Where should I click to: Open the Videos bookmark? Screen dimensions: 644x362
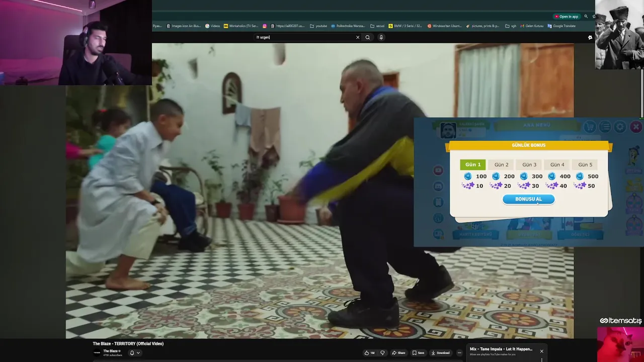[212, 26]
